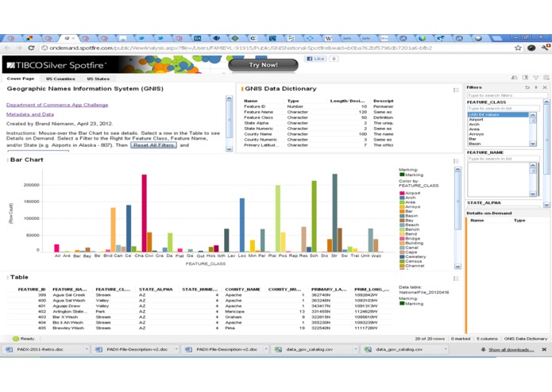Open first data_gov_catalog.csv download item
Viewport: 552px width, 392px height.
coord(310,349)
